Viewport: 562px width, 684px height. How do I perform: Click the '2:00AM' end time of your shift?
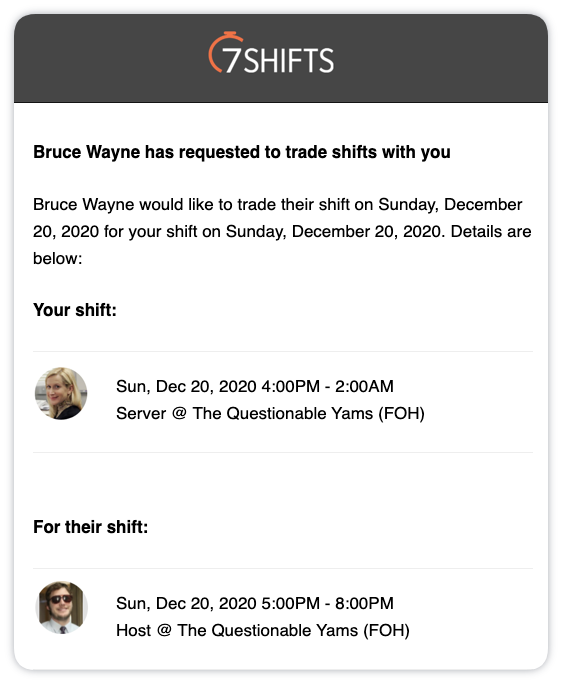coord(364,386)
